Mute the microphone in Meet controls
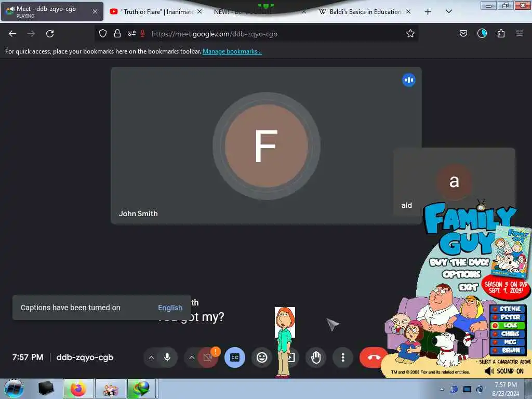 tap(167, 357)
